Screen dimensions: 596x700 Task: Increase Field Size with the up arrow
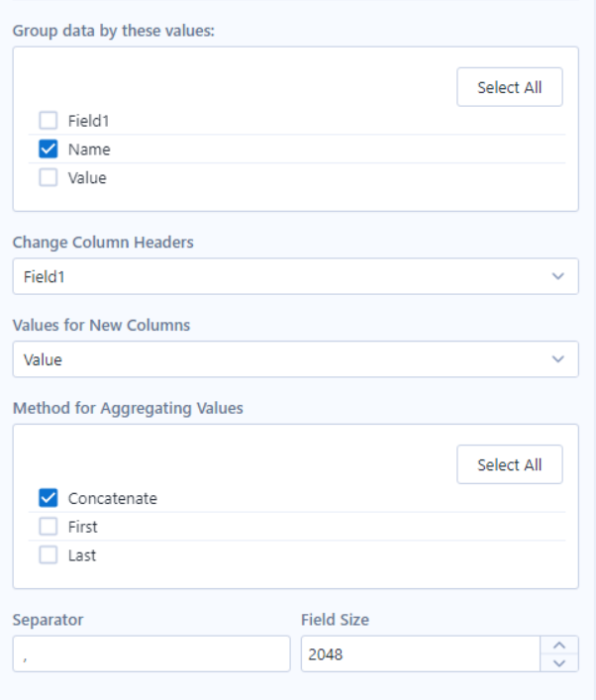pyautogui.click(x=559, y=646)
